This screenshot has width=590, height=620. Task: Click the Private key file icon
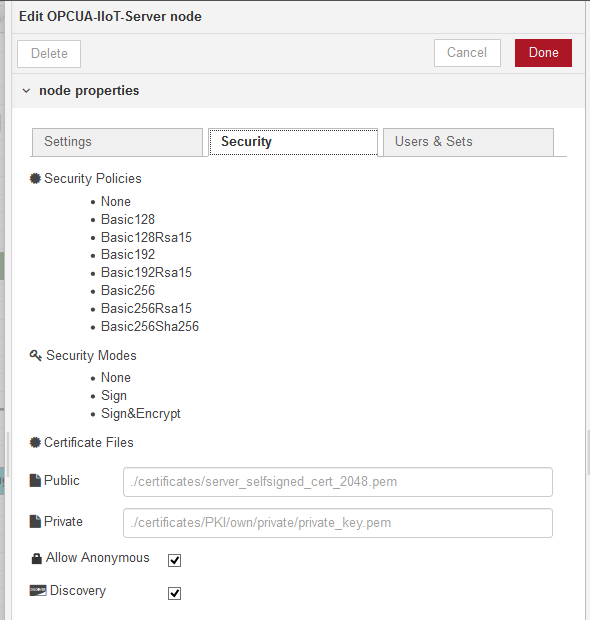pos(35,522)
